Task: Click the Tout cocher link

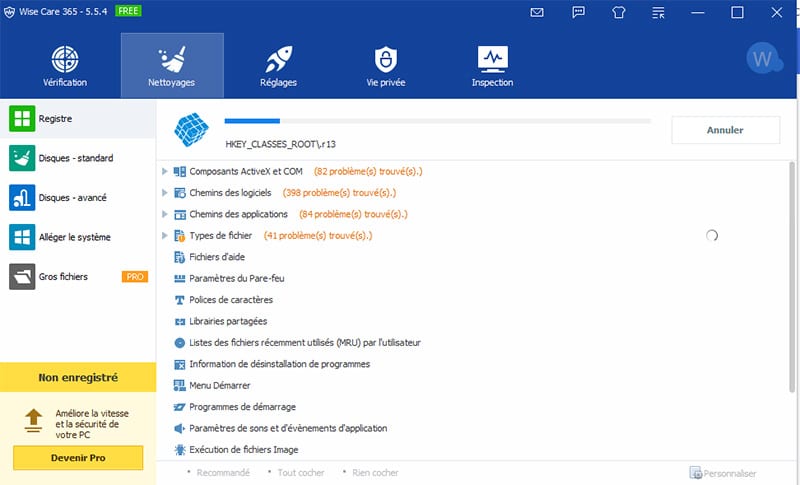Action: 301,473
